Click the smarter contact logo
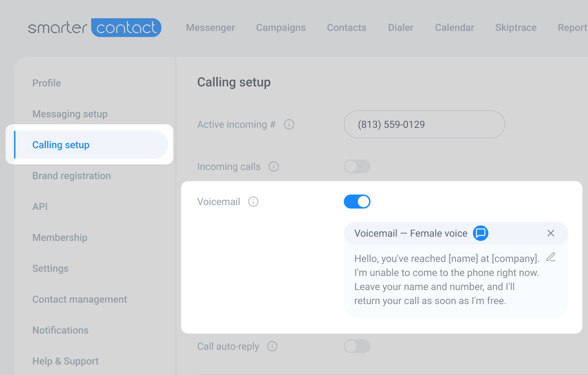Viewport: 588px width, 375px height. [94, 27]
